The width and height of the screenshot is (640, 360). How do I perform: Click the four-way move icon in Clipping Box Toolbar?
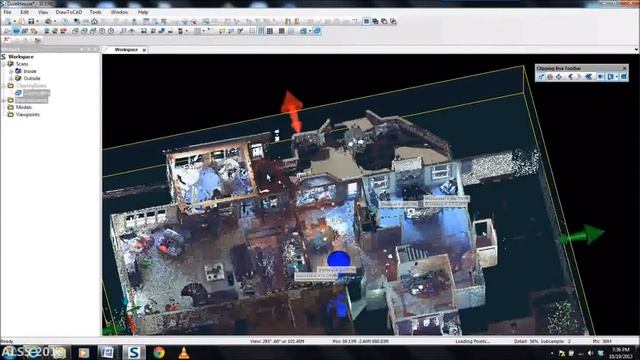pyautogui.click(x=559, y=77)
